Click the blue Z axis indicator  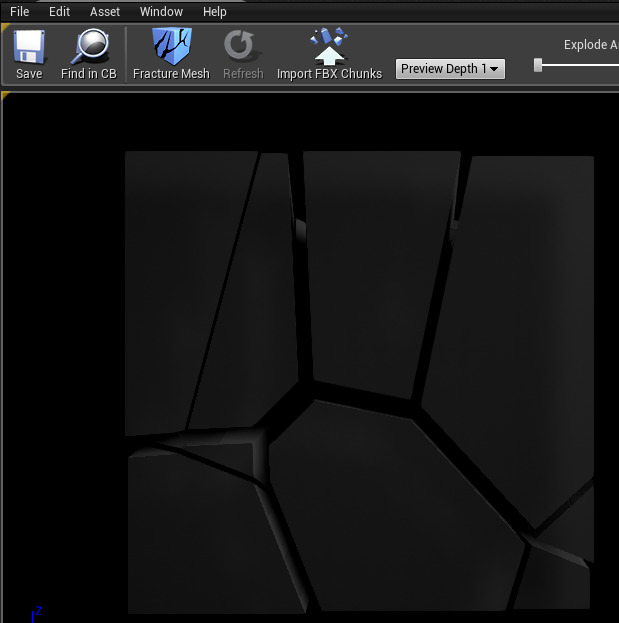pyautogui.click(x=37, y=614)
